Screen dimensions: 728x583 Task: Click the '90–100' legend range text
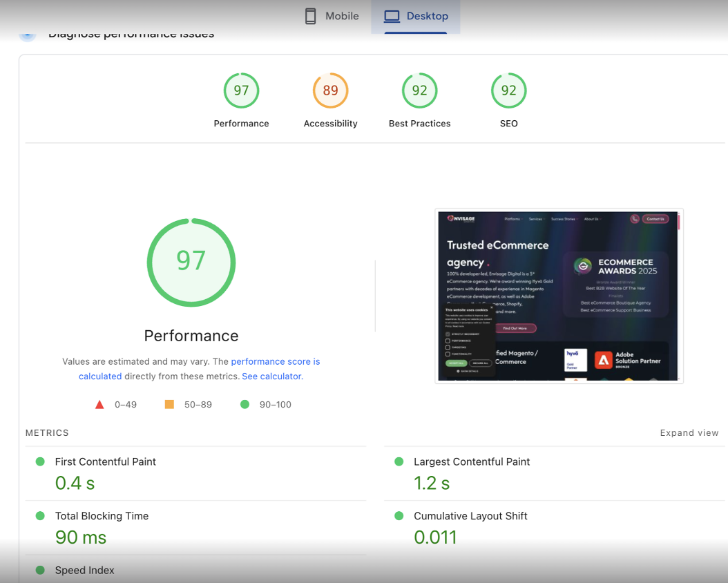(x=276, y=405)
